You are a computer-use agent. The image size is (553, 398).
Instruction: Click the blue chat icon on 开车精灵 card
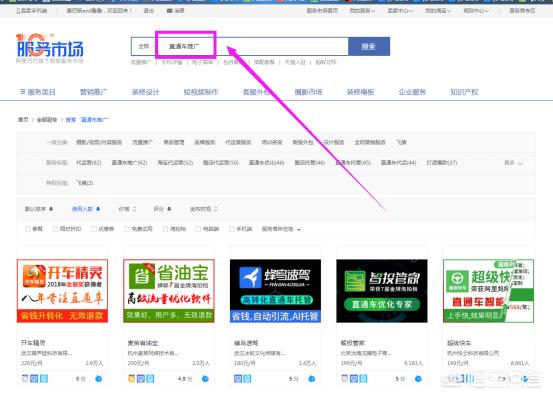99,379
